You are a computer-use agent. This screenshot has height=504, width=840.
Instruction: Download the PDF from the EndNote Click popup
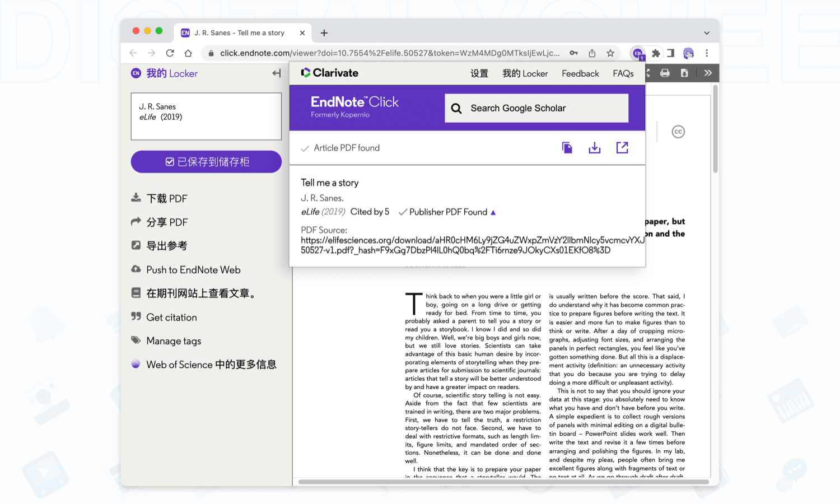(594, 147)
